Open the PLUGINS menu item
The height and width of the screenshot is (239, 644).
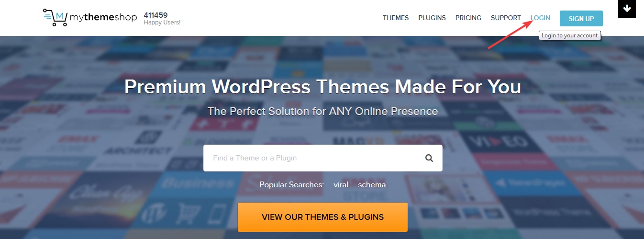click(432, 18)
